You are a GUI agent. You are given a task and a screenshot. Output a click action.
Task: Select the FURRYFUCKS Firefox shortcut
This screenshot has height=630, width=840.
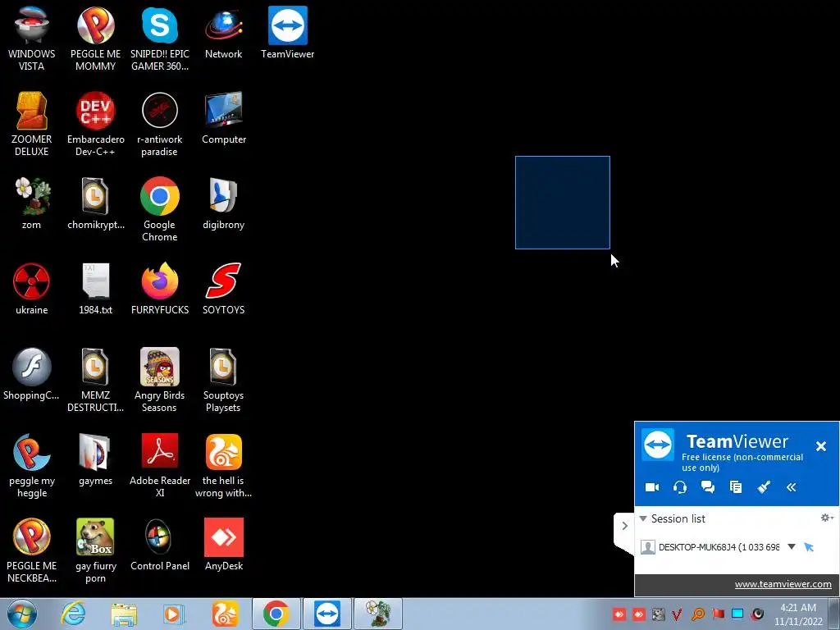coord(160,288)
